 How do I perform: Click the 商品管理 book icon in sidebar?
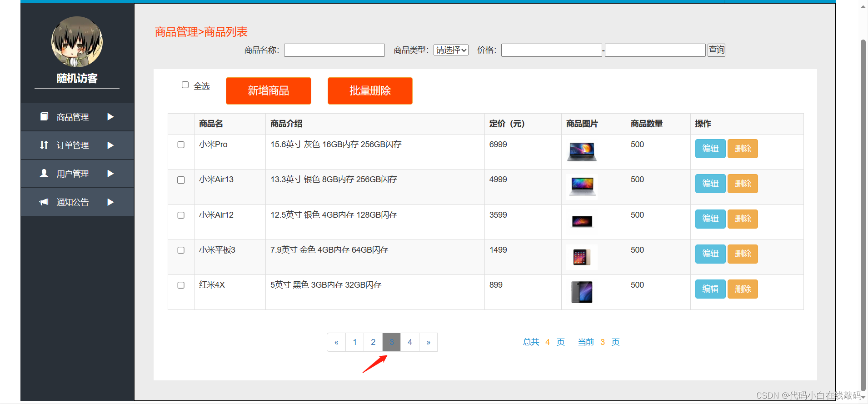pos(44,117)
